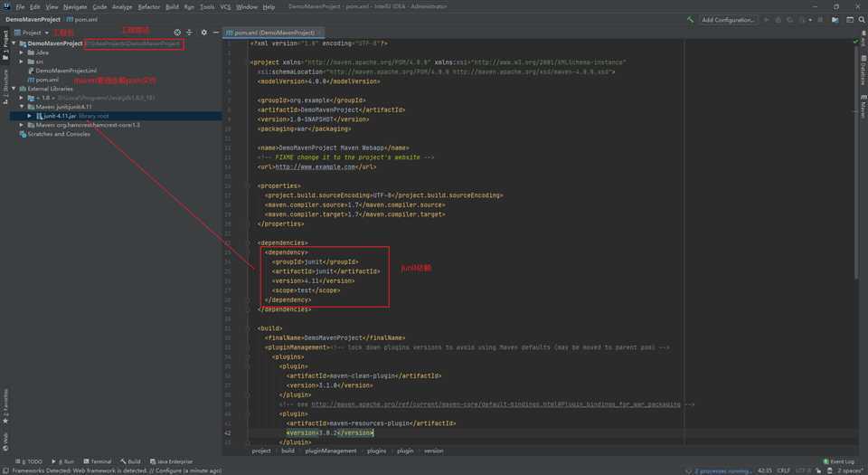The width and height of the screenshot is (868, 475).
Task: Open Project panel settings gear
Action: click(x=203, y=32)
